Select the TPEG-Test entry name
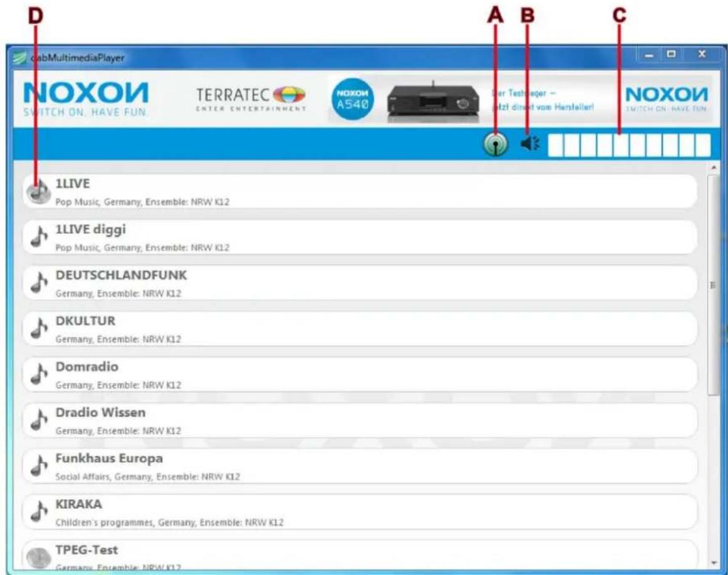The width and height of the screenshot is (728, 575). tap(86, 550)
